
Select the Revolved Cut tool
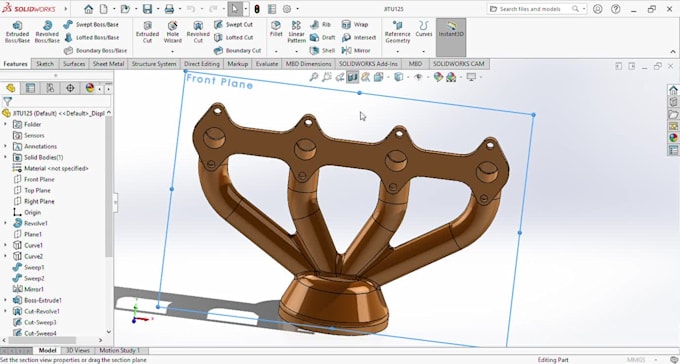point(198,32)
